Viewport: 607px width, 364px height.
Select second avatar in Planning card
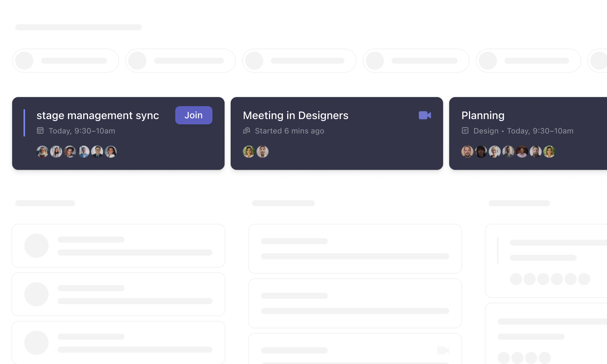point(481,152)
